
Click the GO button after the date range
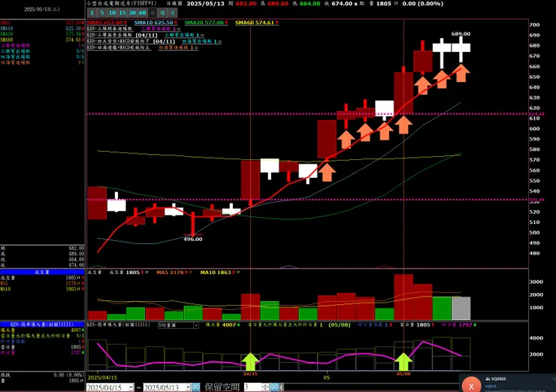point(196,387)
